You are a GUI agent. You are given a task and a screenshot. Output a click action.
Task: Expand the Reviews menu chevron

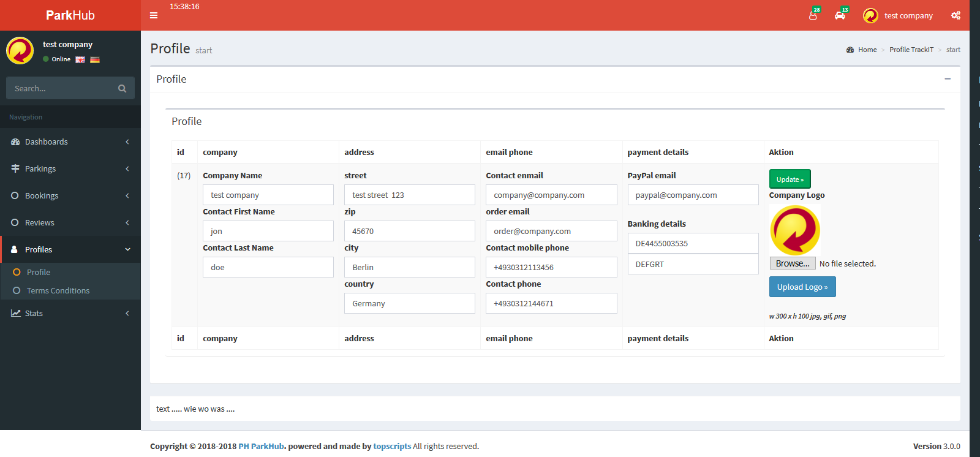(127, 222)
